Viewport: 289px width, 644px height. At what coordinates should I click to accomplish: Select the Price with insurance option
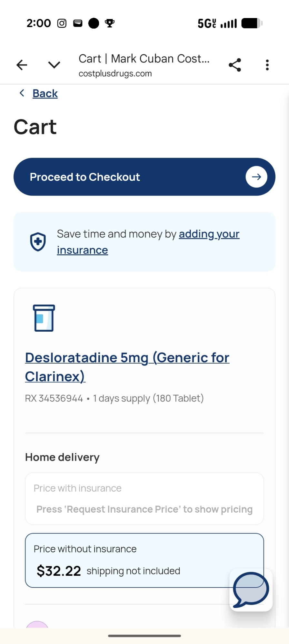tap(144, 498)
